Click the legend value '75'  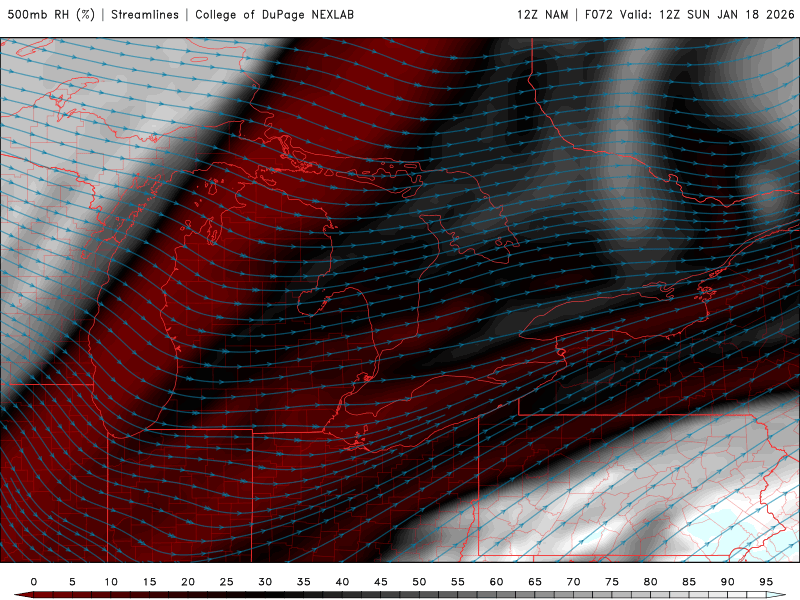pos(612,582)
